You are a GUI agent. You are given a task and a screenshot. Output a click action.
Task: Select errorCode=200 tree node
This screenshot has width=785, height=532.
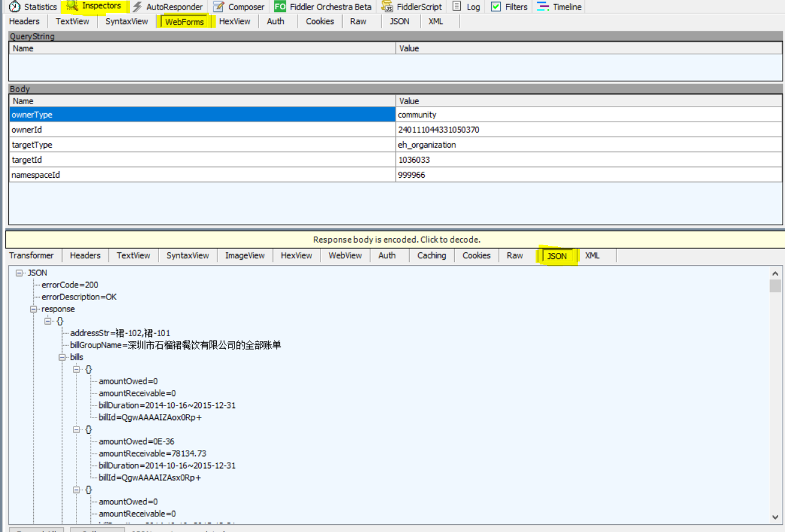pyautogui.click(x=70, y=285)
